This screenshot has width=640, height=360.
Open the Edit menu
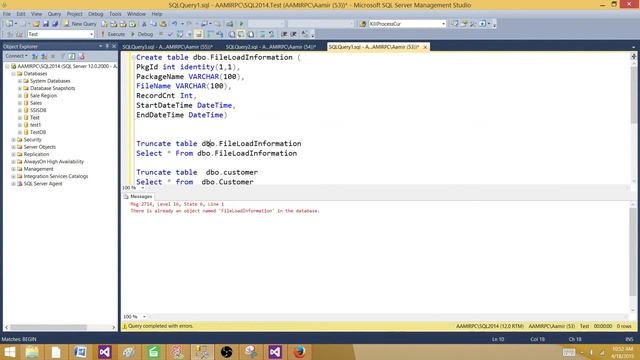(21, 14)
